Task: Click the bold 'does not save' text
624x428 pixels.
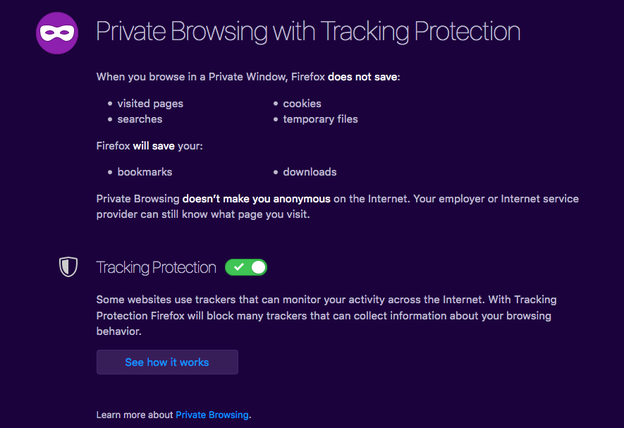Action: pos(362,77)
